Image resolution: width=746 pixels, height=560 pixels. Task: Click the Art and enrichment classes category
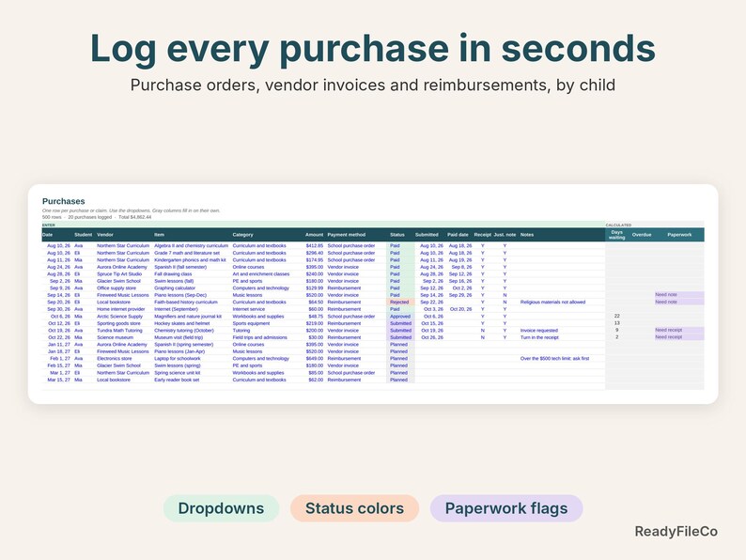(260, 274)
